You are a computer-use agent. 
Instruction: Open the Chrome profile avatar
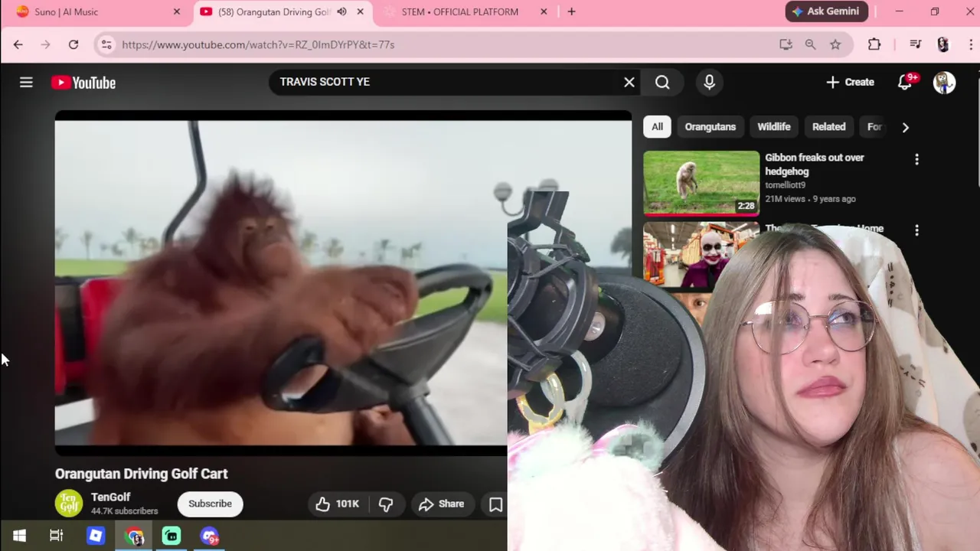[943, 44]
